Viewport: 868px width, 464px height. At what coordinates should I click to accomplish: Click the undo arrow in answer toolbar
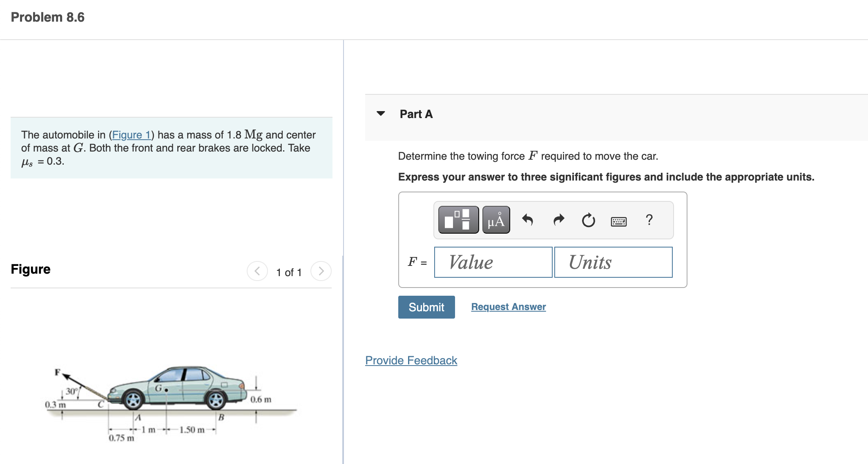(x=528, y=220)
